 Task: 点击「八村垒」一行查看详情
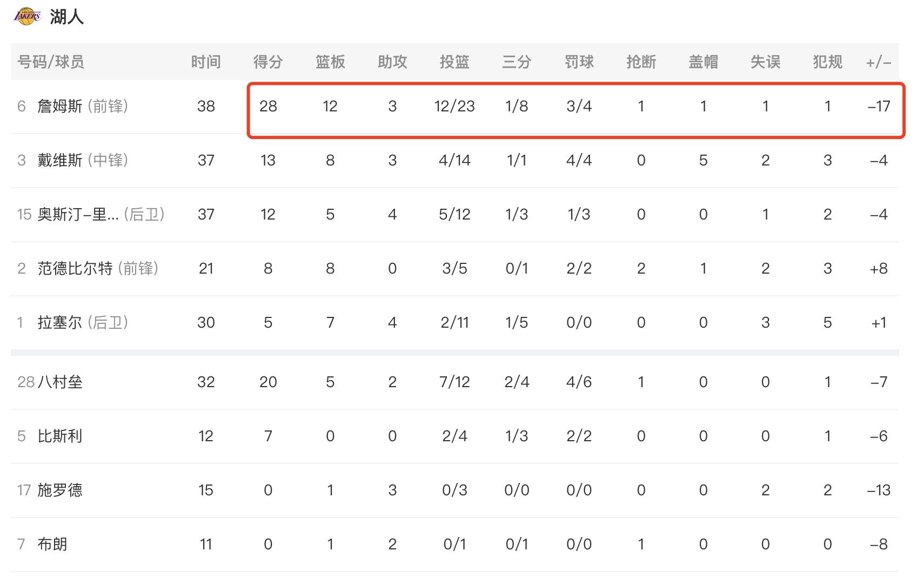(59, 381)
